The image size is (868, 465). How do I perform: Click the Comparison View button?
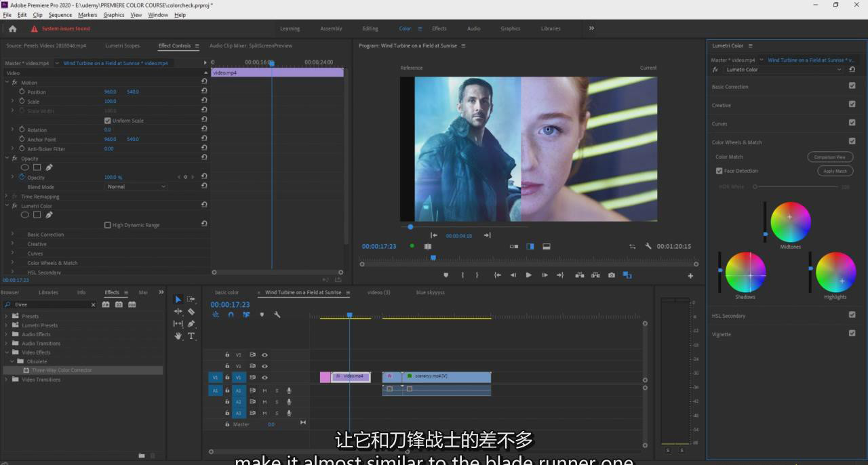(x=830, y=157)
